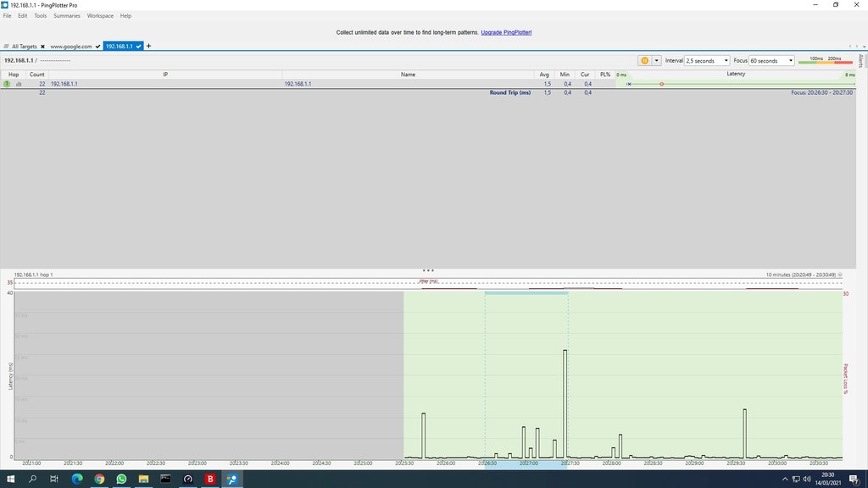Click the panel divider dots above timeline graph
This screenshot has height=488, width=868.
428,270
